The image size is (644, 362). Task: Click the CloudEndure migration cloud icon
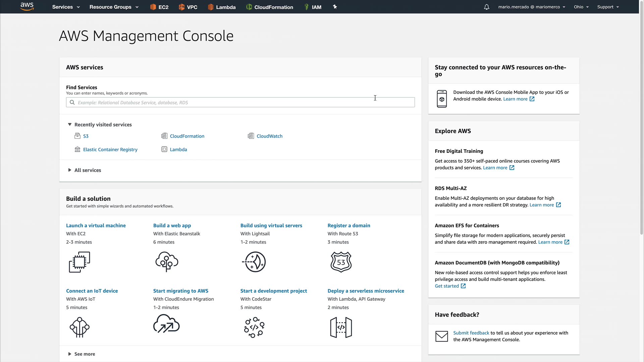166,324
